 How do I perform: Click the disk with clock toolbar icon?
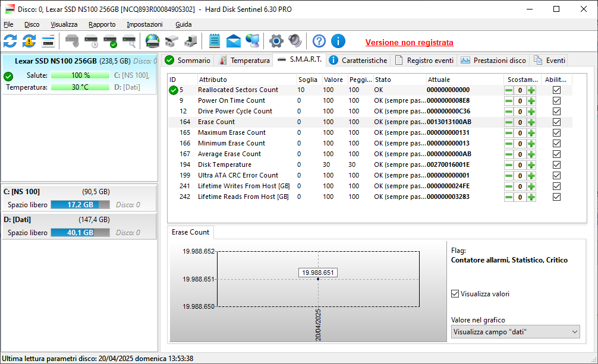tap(91, 41)
